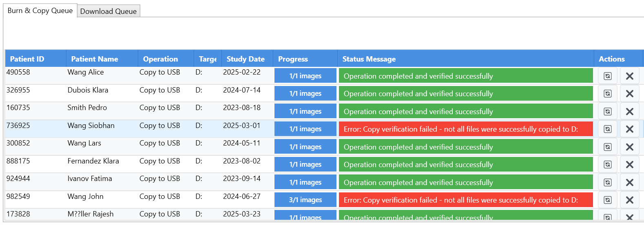
Task: Click study date 2024-05-11
Action: [242, 143]
